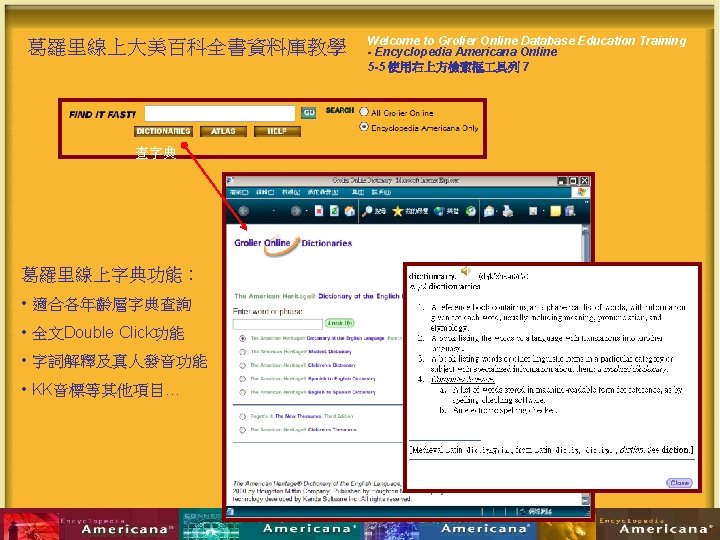Viewport: 720px width, 540px height.
Task: Play pronunciation with the speaker icon
Action: (x=466, y=271)
